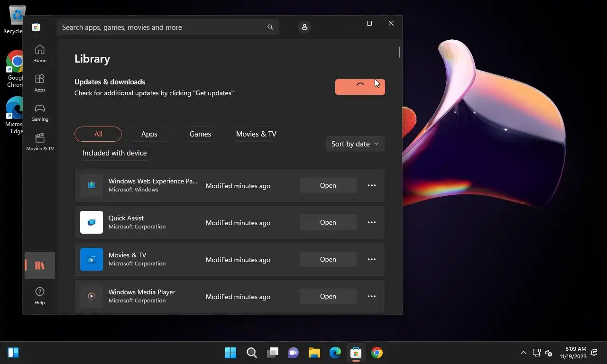Open Help from the sidebar
The width and height of the screenshot is (607, 364).
pos(40,296)
